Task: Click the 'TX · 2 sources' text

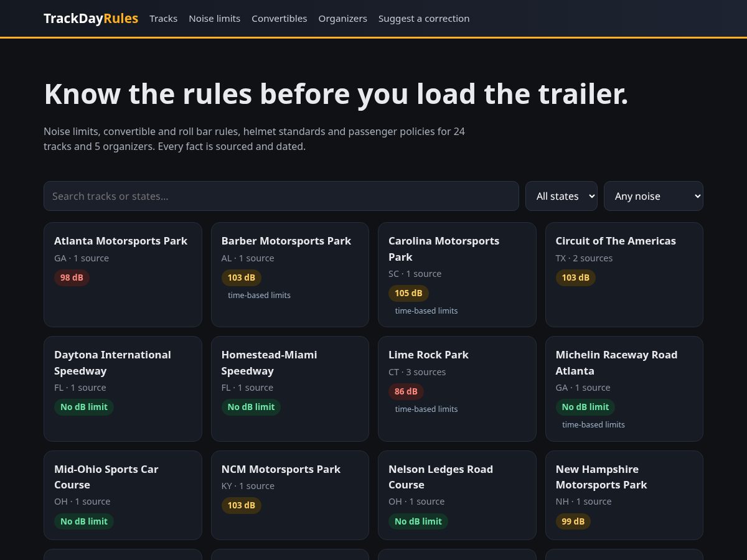Action: (x=584, y=258)
